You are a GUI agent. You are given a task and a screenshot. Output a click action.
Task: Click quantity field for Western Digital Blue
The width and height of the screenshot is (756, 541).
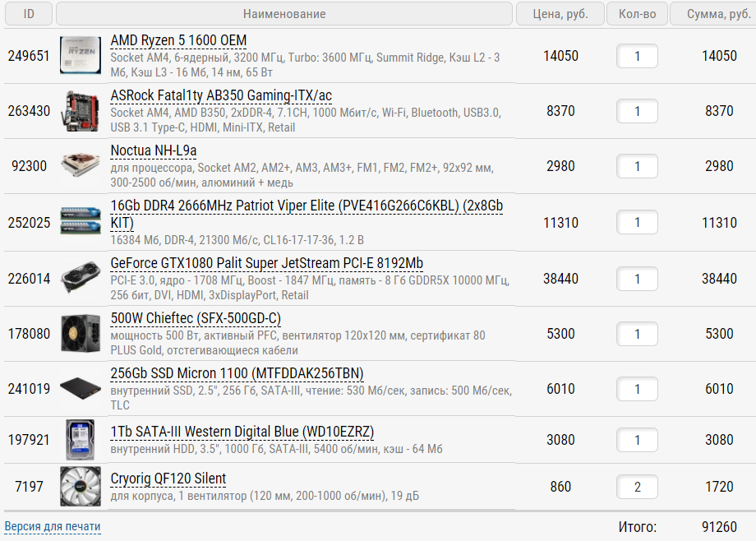pos(637,440)
